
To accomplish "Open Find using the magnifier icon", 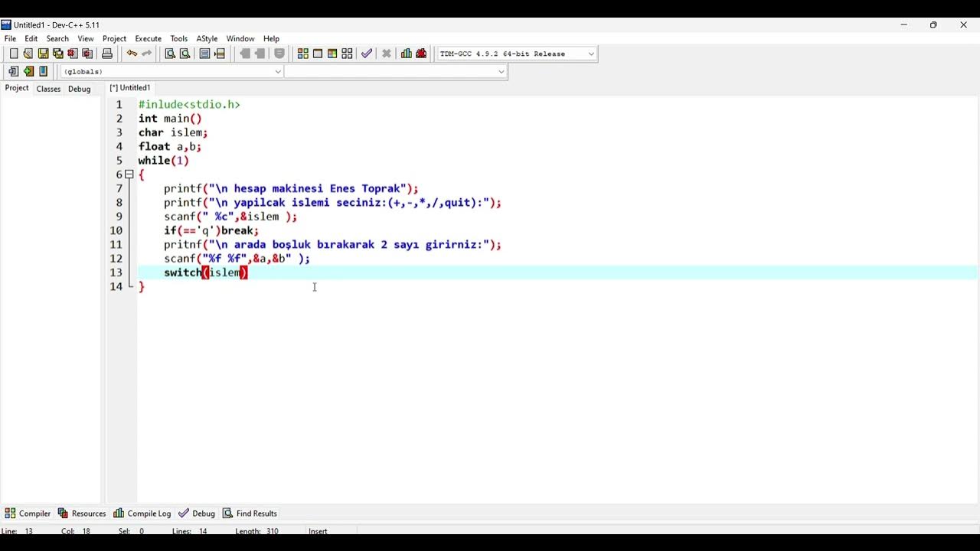I will click(170, 54).
